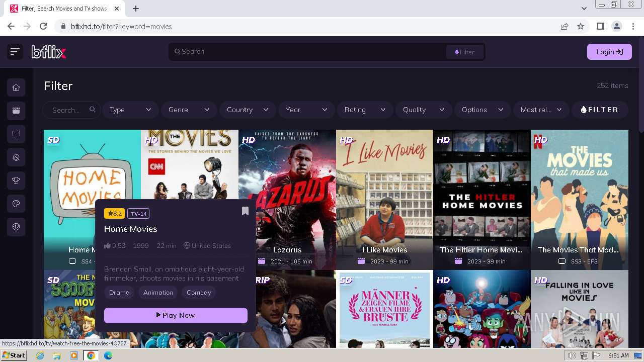This screenshot has height=362, width=644.
Task: Expand the Options dropdown
Action: tap(482, 110)
